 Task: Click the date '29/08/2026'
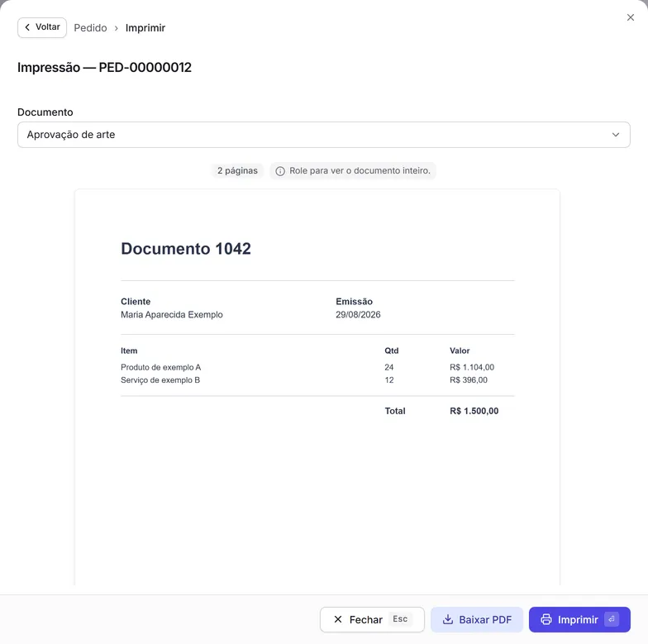[x=358, y=314]
